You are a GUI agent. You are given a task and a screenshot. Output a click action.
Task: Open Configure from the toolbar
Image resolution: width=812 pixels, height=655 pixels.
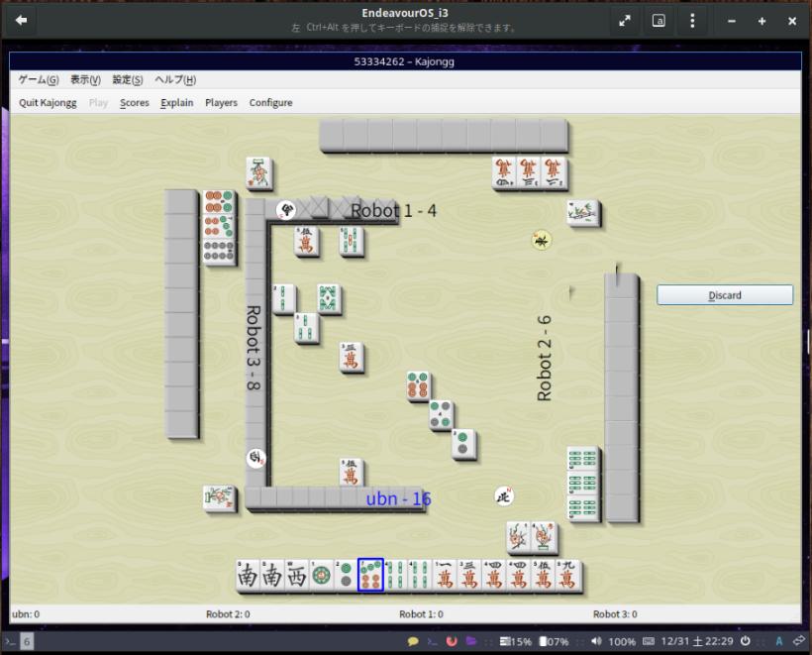click(271, 103)
